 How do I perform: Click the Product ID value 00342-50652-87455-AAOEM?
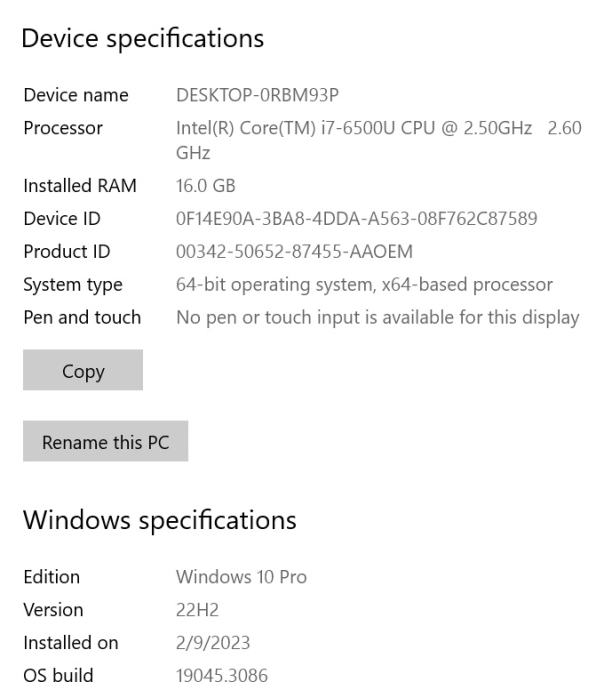point(294,251)
